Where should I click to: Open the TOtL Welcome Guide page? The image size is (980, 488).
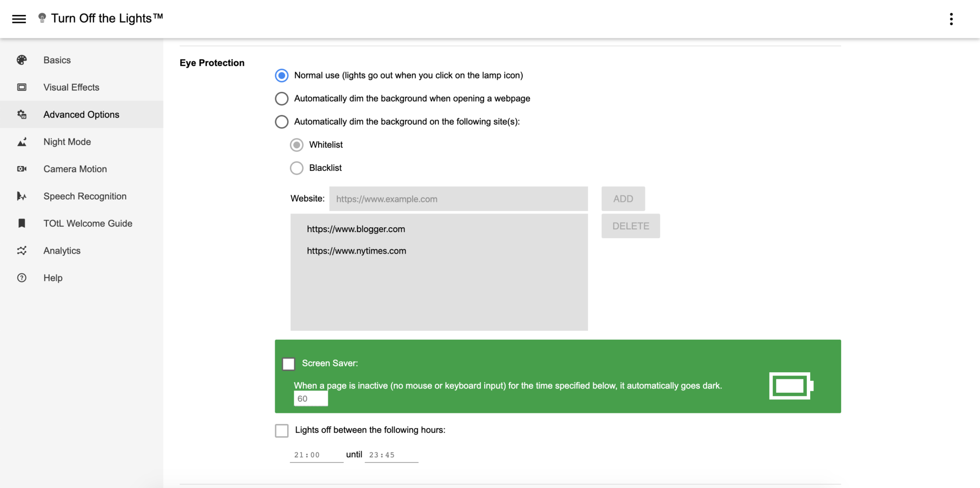81,223
